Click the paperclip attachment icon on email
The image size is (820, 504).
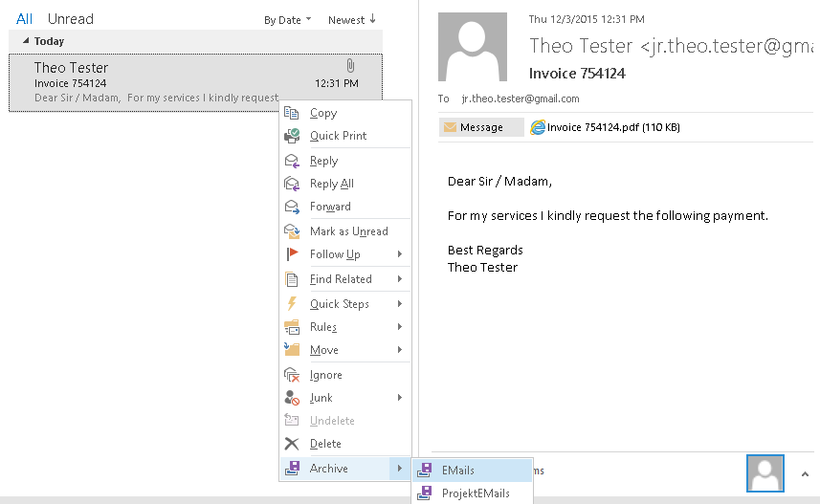(x=350, y=66)
